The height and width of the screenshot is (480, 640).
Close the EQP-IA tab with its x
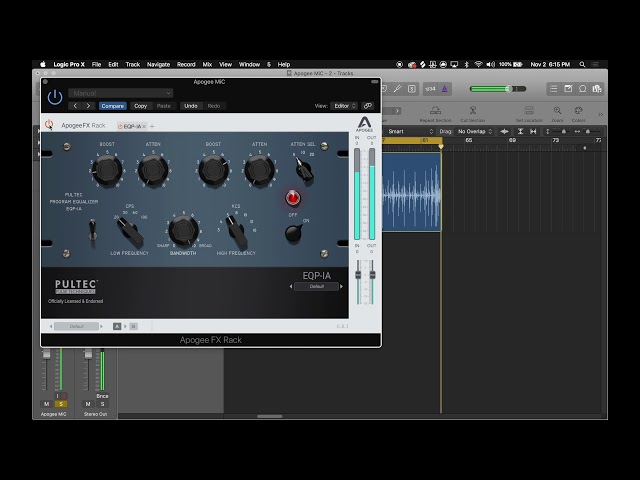[144, 127]
